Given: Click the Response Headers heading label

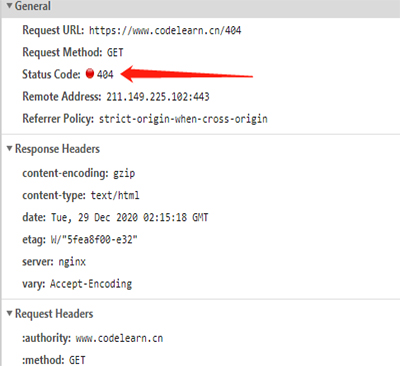Looking at the screenshot, I should pos(57,149).
